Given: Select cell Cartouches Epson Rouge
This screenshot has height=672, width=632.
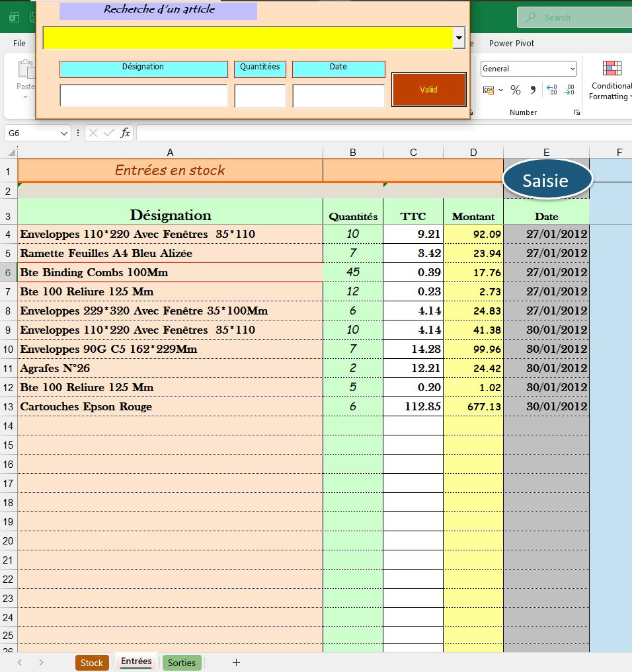Looking at the screenshot, I should click(x=170, y=406).
